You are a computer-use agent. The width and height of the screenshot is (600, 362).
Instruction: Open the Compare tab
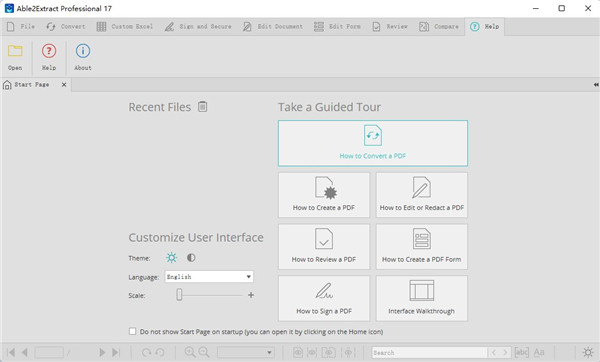pyautogui.click(x=439, y=26)
